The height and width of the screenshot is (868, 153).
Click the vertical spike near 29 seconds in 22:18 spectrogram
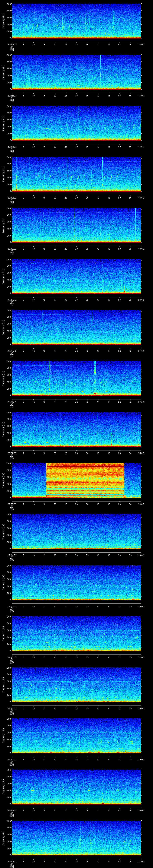point(74,224)
